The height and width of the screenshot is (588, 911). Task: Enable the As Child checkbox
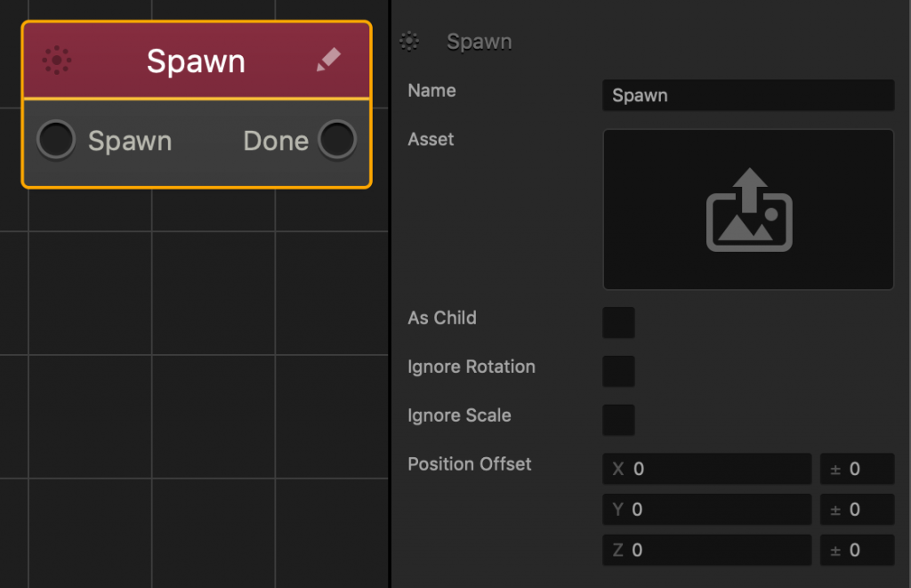pos(618,322)
